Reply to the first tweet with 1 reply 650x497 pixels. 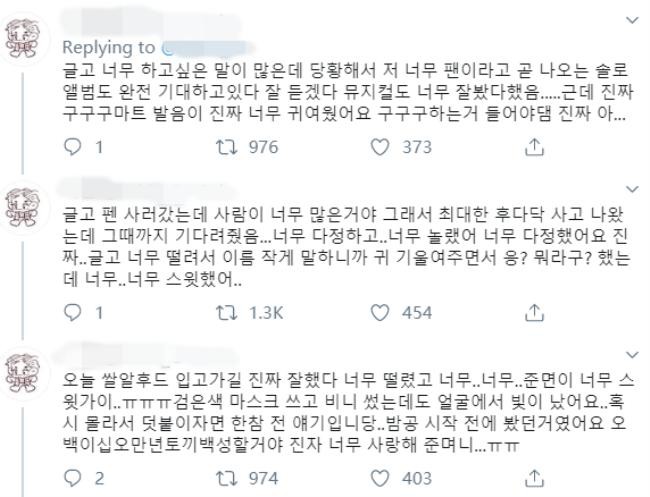click(70, 147)
